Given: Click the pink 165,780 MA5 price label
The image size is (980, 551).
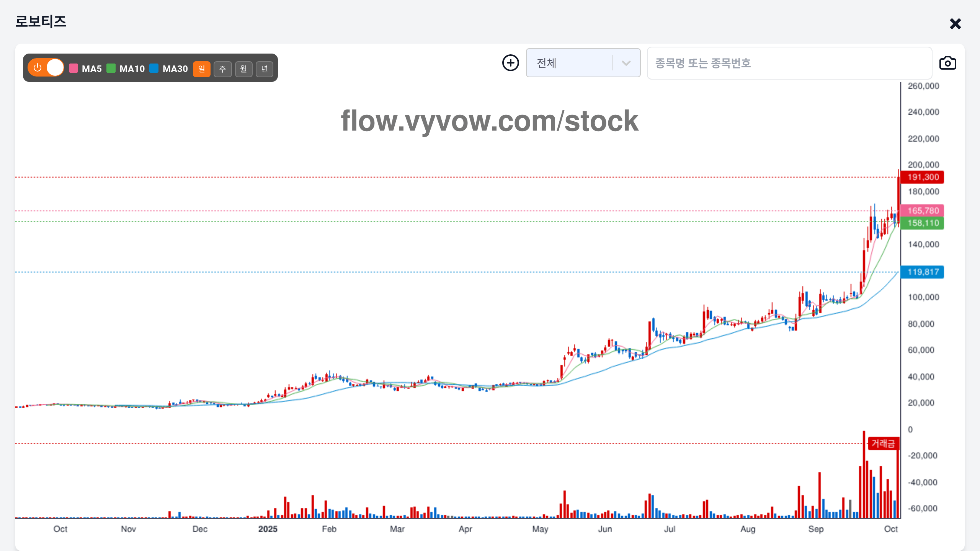Looking at the screenshot, I should (922, 210).
